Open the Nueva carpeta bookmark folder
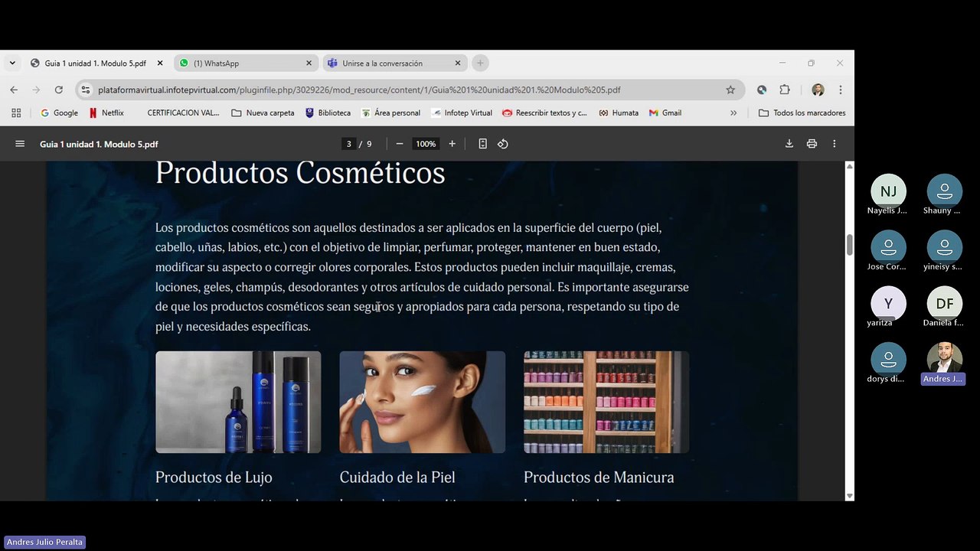The image size is (980, 551). [x=263, y=112]
